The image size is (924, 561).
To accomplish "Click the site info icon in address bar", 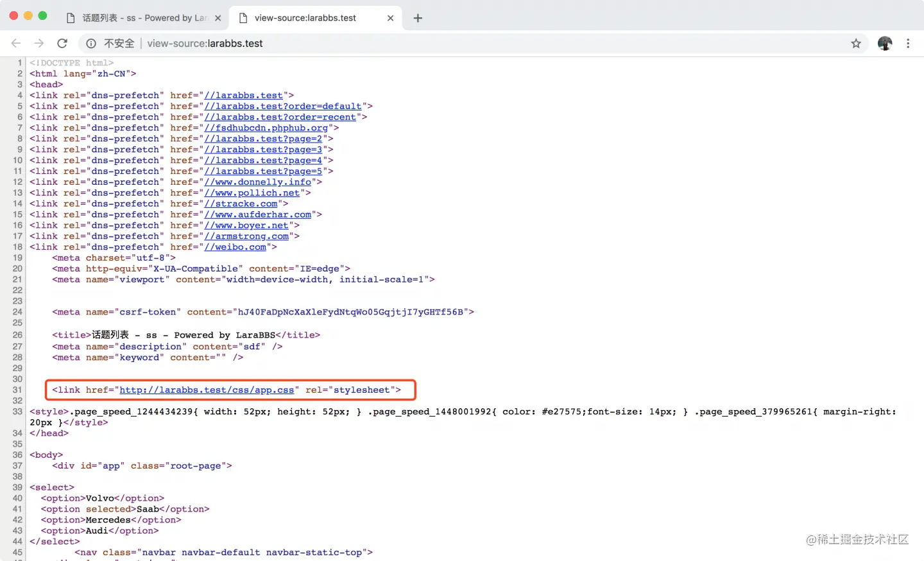I will click(x=91, y=43).
